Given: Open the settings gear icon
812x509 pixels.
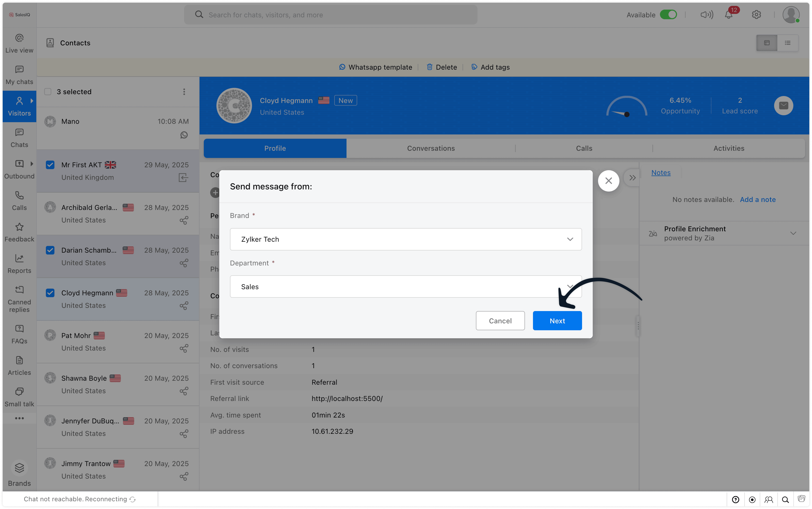Looking at the screenshot, I should pos(756,15).
